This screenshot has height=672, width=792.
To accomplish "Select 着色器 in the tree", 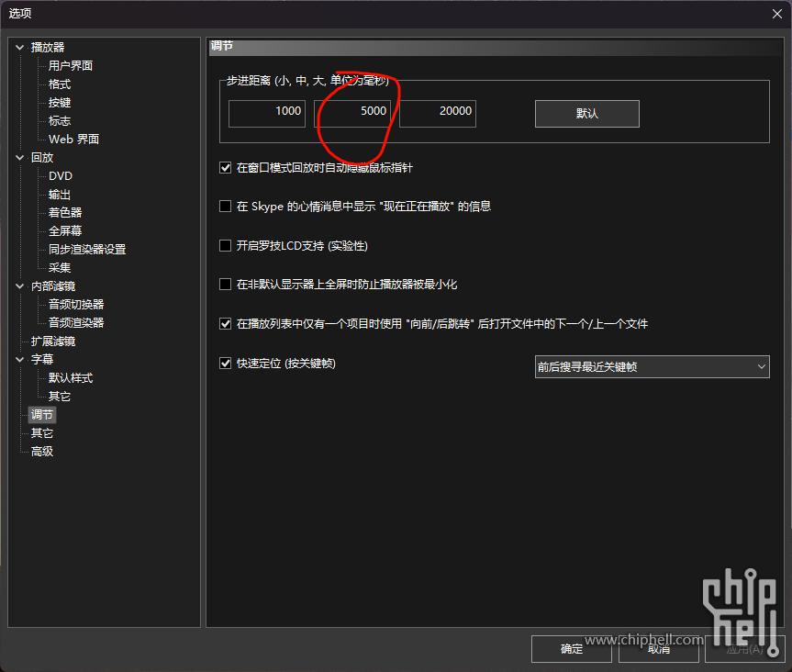I will pos(65,213).
